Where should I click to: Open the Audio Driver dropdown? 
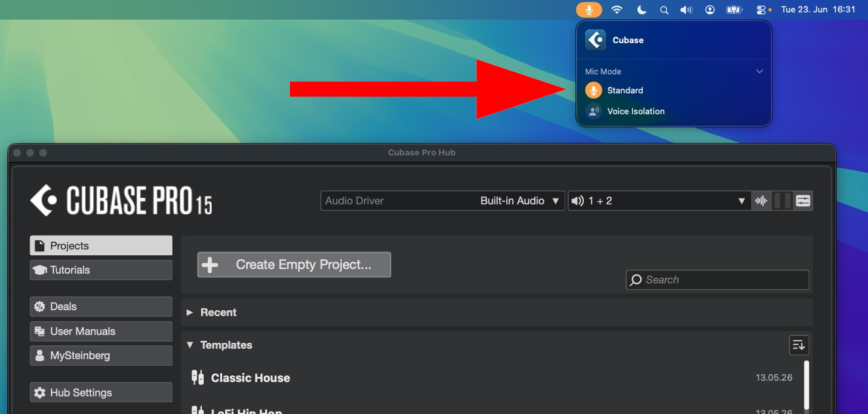click(x=443, y=201)
